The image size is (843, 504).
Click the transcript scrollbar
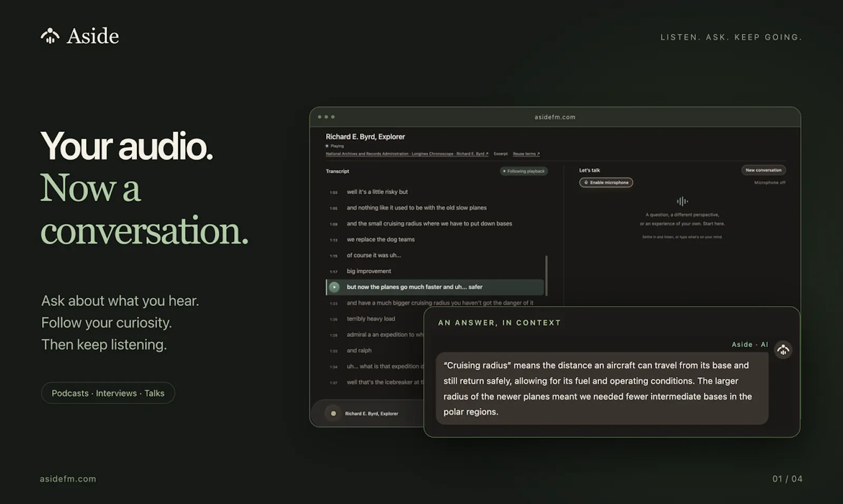[546, 275]
